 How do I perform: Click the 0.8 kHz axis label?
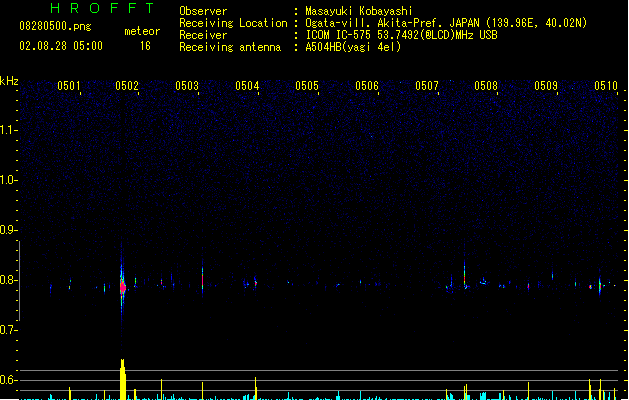[8, 280]
